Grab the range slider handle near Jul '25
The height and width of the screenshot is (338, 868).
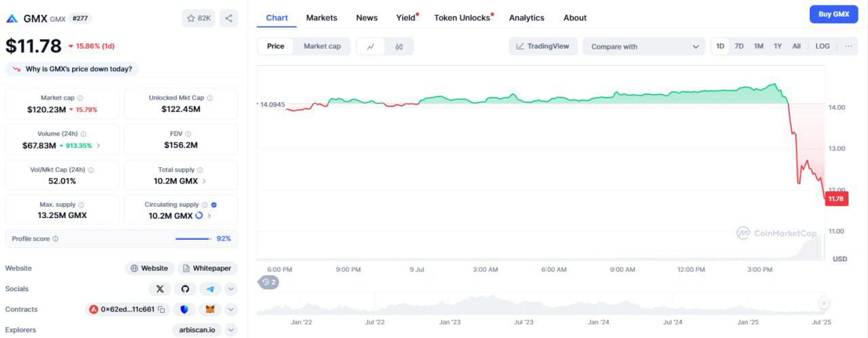click(824, 303)
